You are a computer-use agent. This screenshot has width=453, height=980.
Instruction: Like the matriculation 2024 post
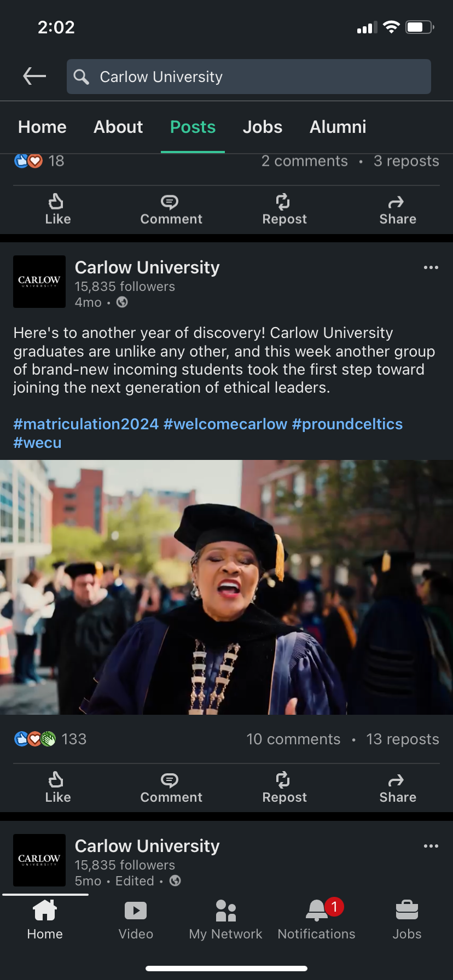click(57, 787)
